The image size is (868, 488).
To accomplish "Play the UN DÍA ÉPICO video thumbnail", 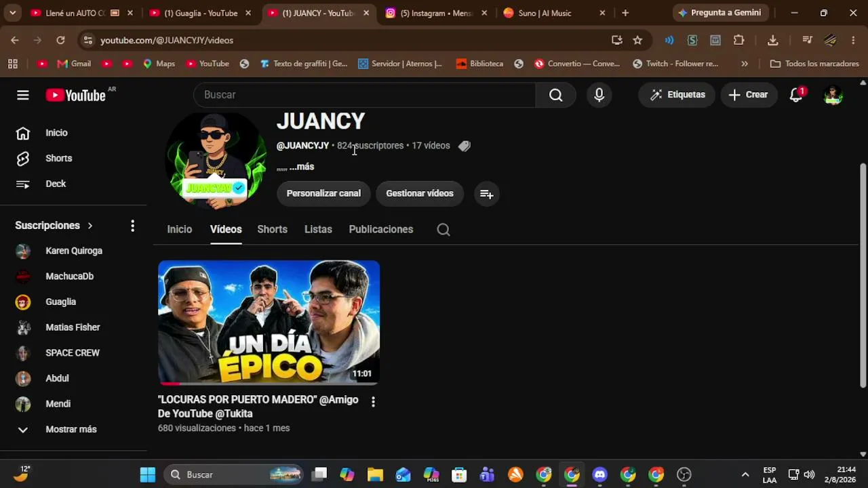I will coord(269,323).
